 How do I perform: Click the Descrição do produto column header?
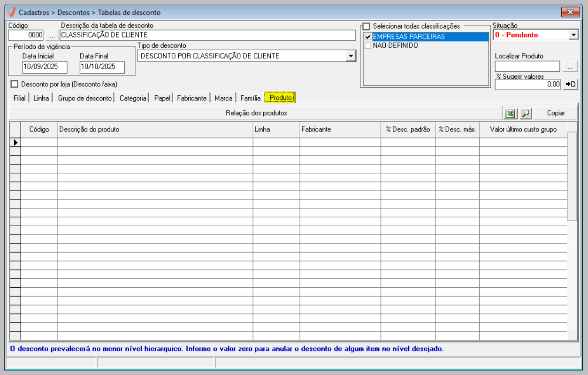155,130
